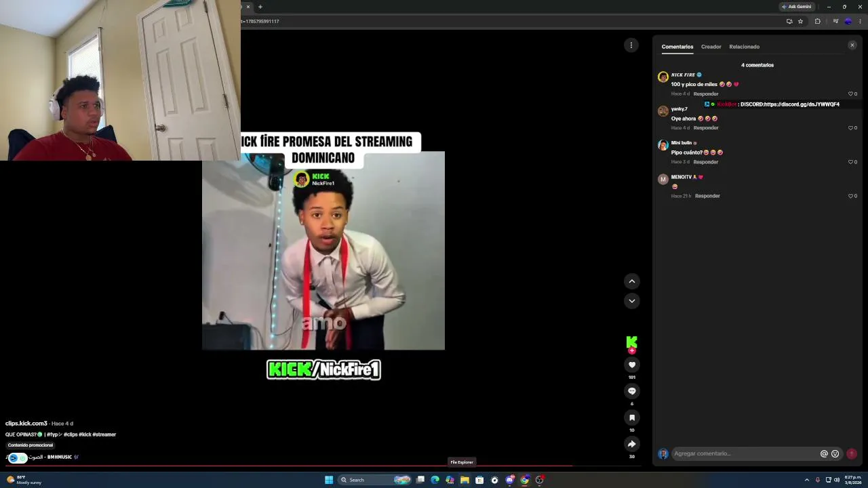Open the browser extensions puzzle icon
868x488 pixels.
[x=817, y=21]
